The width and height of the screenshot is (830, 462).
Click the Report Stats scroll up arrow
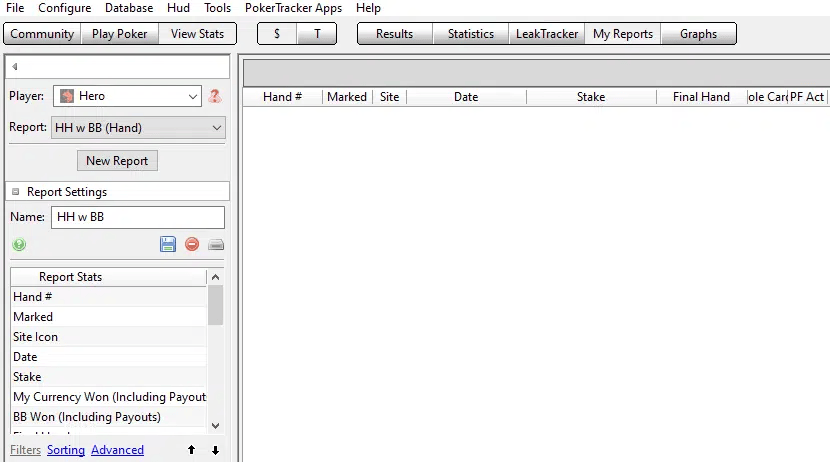point(215,277)
